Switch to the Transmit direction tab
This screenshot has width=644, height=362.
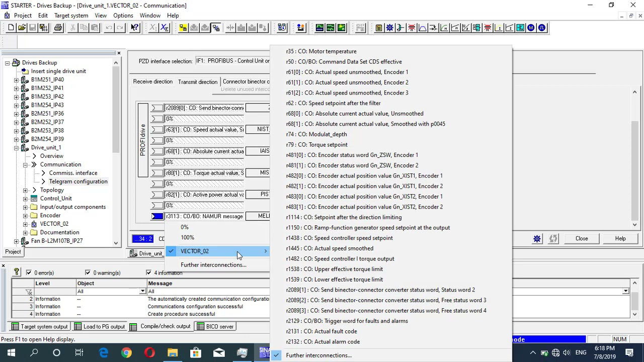click(198, 82)
